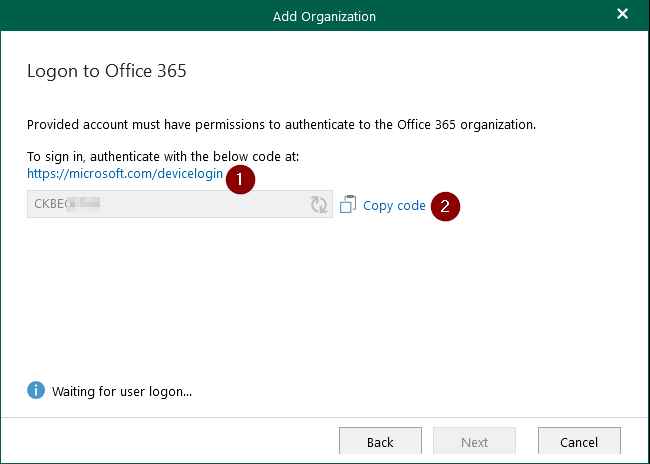Close the Add Organization dialog
650x464 pixels.
click(622, 14)
